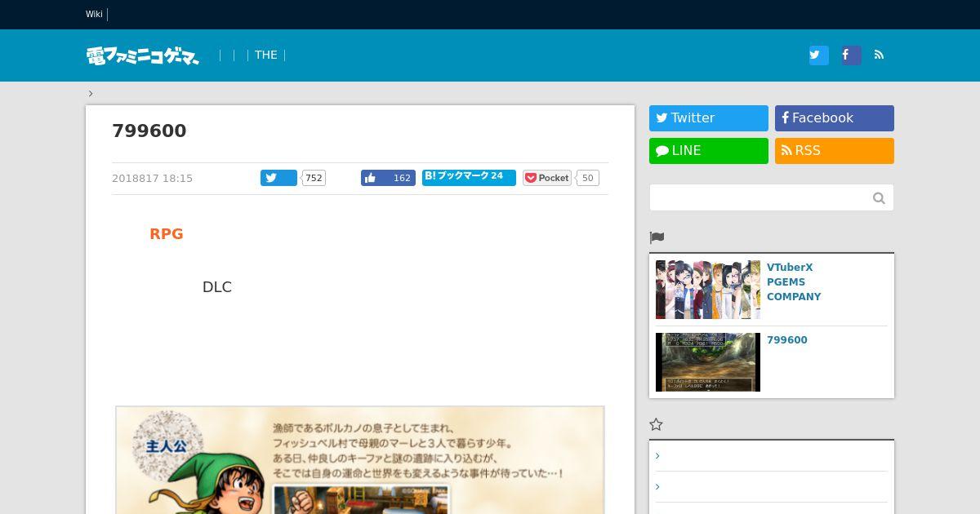
Task: Click the Denfaminicogamer site logo
Action: pos(143,55)
